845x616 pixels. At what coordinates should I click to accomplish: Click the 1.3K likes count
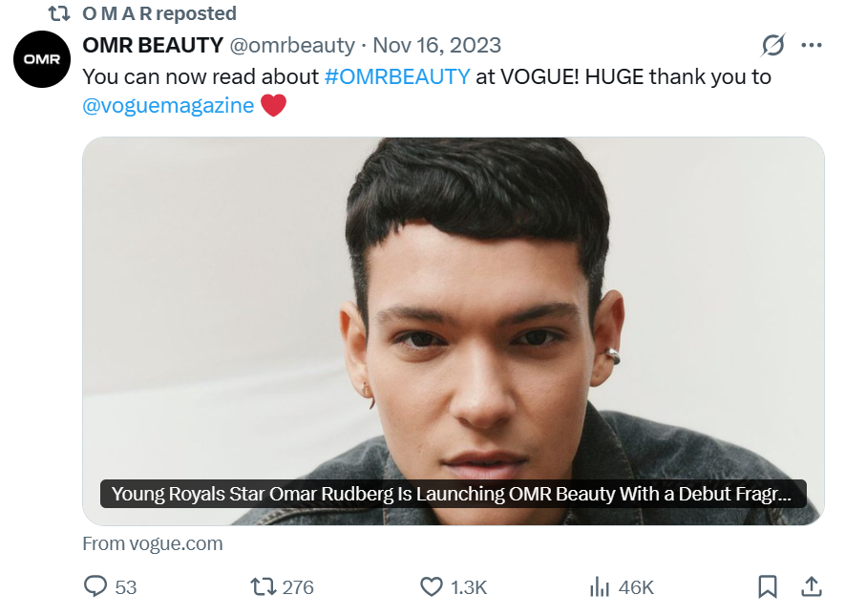pos(468,587)
